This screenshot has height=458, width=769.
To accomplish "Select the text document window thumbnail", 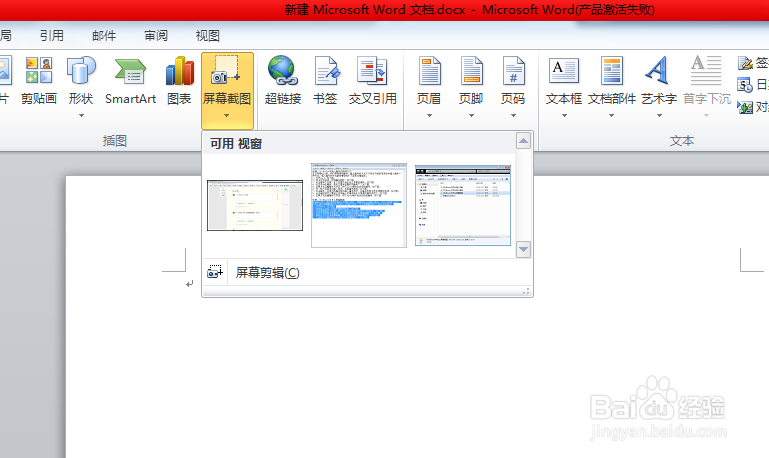I will pos(359,205).
